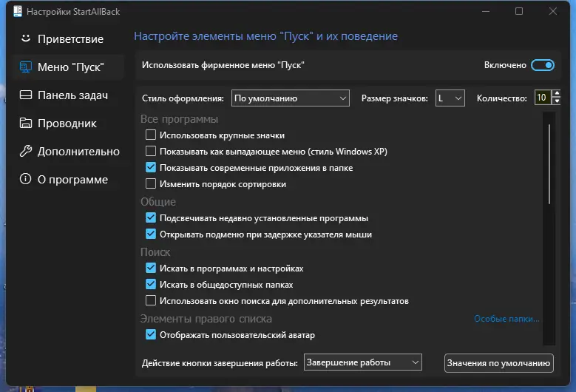Enable Изменить порядок сортировки checkbox

pyautogui.click(x=151, y=183)
